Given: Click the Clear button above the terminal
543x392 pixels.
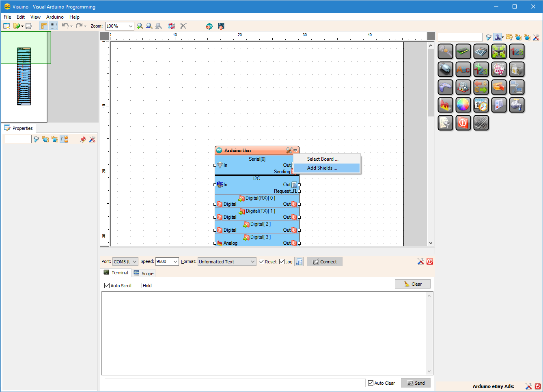Looking at the screenshot, I should click(x=413, y=284).
